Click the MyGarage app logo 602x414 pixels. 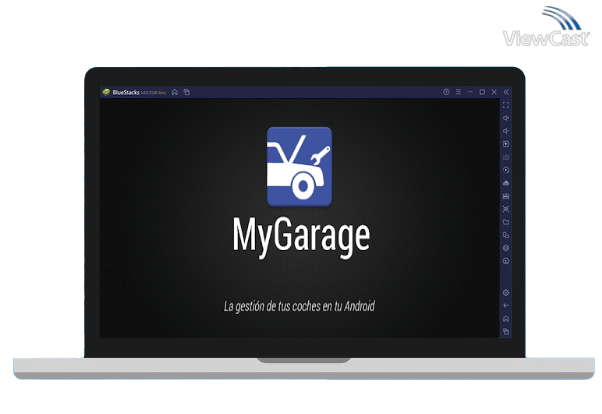(x=299, y=166)
